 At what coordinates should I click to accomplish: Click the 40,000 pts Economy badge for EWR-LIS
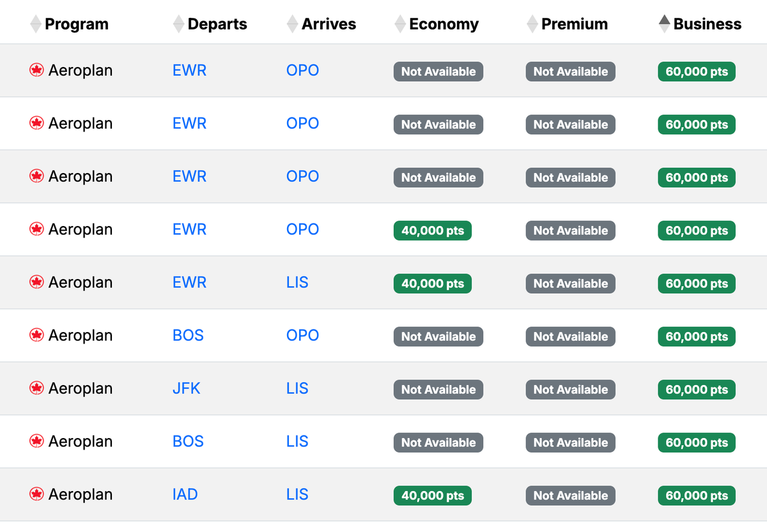pyautogui.click(x=432, y=284)
